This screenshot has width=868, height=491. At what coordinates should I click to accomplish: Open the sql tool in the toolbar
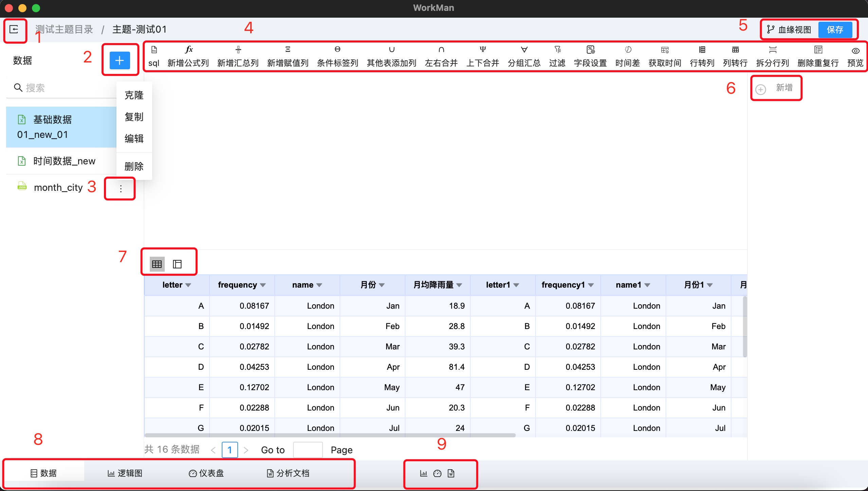(x=154, y=57)
